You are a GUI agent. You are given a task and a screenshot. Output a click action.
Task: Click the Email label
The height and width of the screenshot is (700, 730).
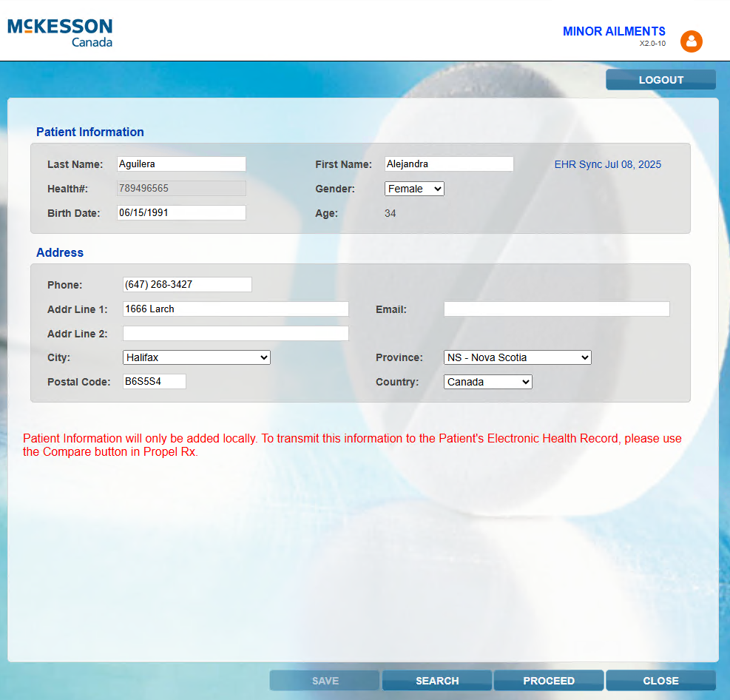tap(391, 309)
